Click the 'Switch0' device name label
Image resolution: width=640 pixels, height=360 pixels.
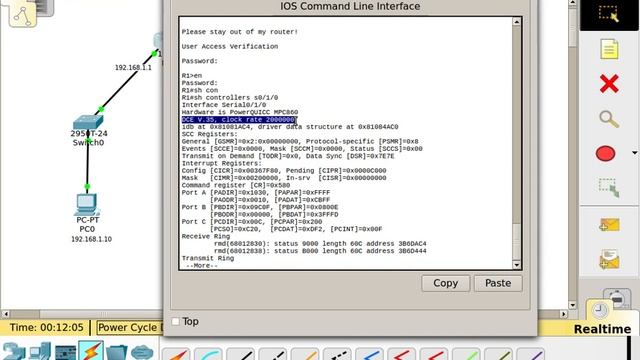point(88,142)
